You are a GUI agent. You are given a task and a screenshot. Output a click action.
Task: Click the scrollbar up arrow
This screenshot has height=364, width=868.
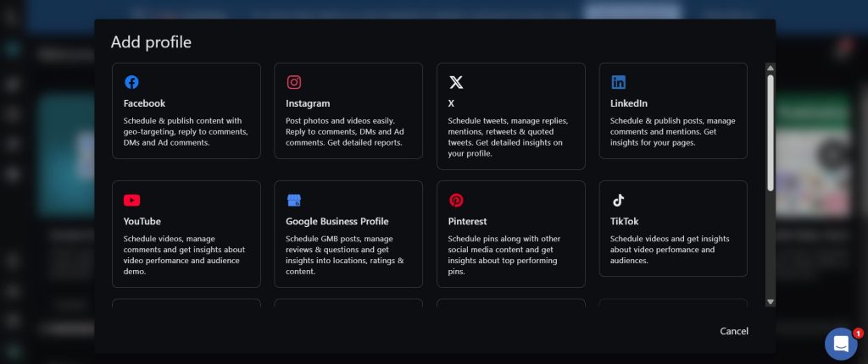click(x=770, y=68)
